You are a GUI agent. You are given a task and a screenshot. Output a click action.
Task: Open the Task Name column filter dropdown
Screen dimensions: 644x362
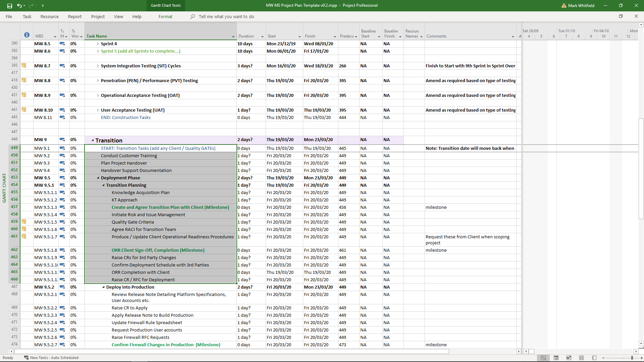coord(233,37)
